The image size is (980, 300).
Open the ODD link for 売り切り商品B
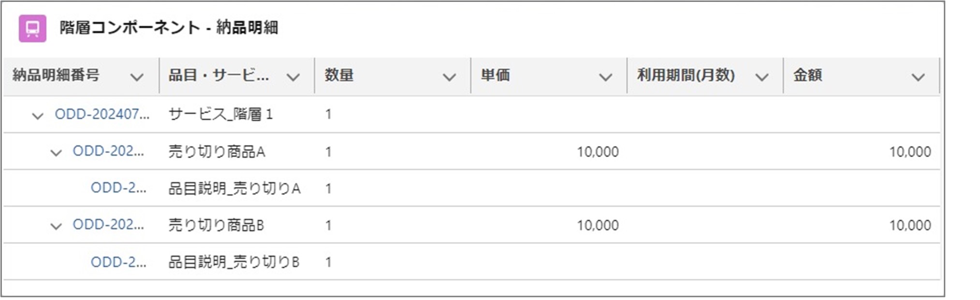pyautogui.click(x=108, y=225)
